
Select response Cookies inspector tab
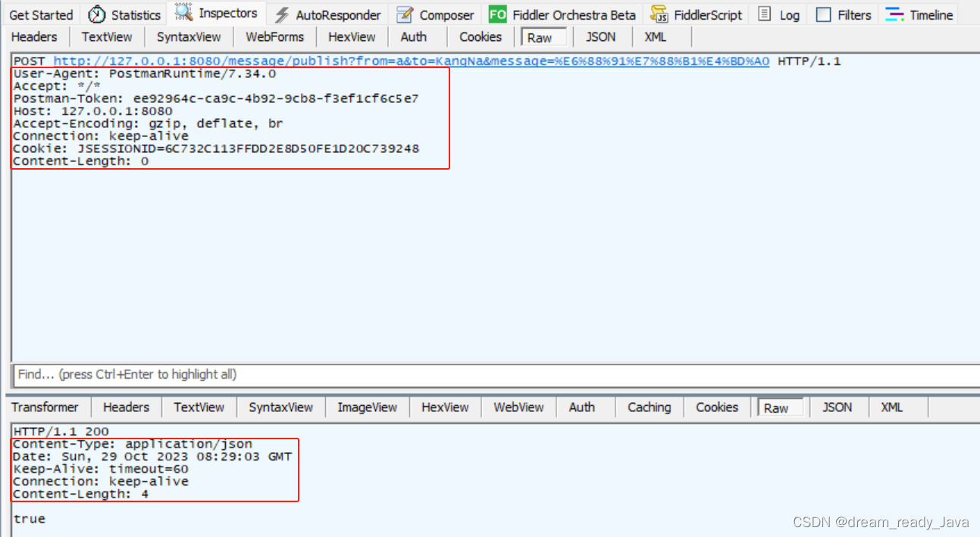[x=716, y=407]
